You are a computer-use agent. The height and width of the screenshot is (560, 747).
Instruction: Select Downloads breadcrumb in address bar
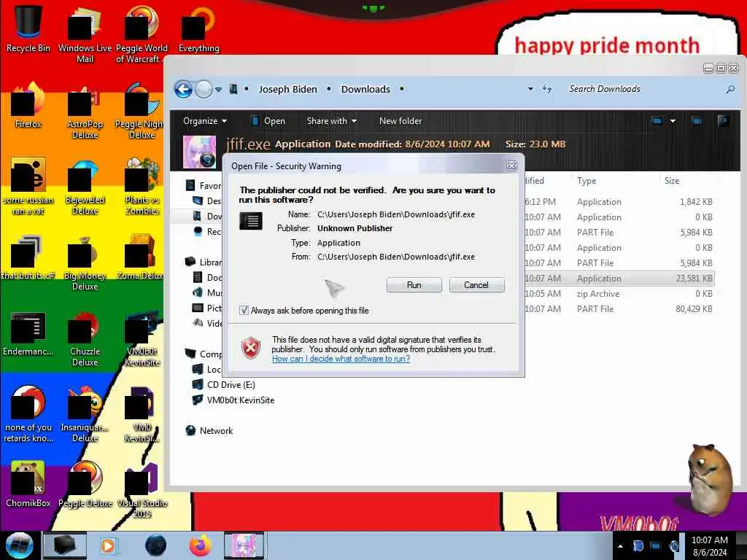point(365,89)
